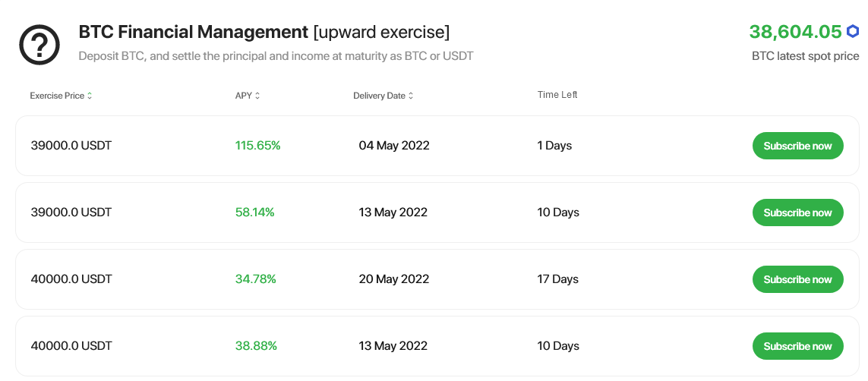Select the row with 17 Days left

coord(437,279)
